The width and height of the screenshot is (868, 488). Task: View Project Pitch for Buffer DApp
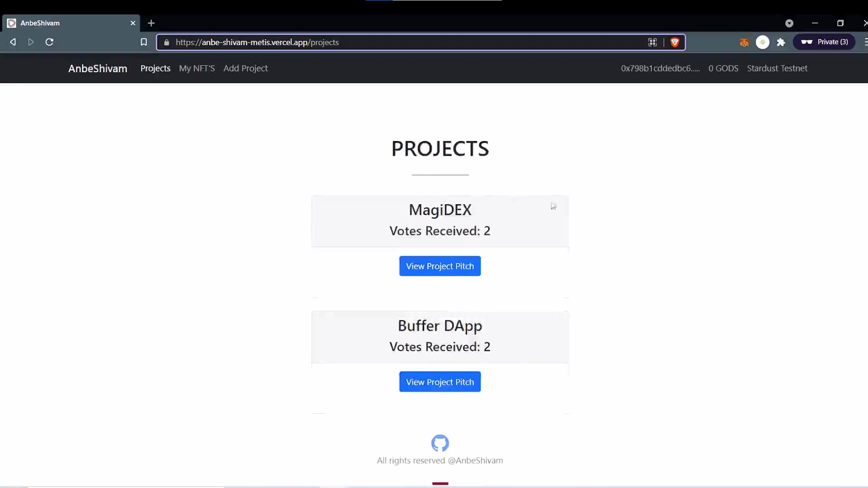439,382
